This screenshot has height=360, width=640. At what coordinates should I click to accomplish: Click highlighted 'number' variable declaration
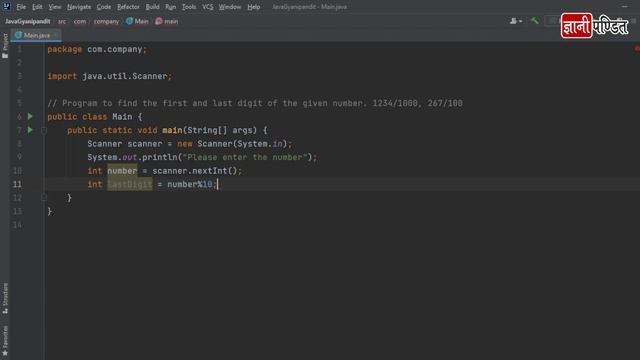[x=122, y=171]
